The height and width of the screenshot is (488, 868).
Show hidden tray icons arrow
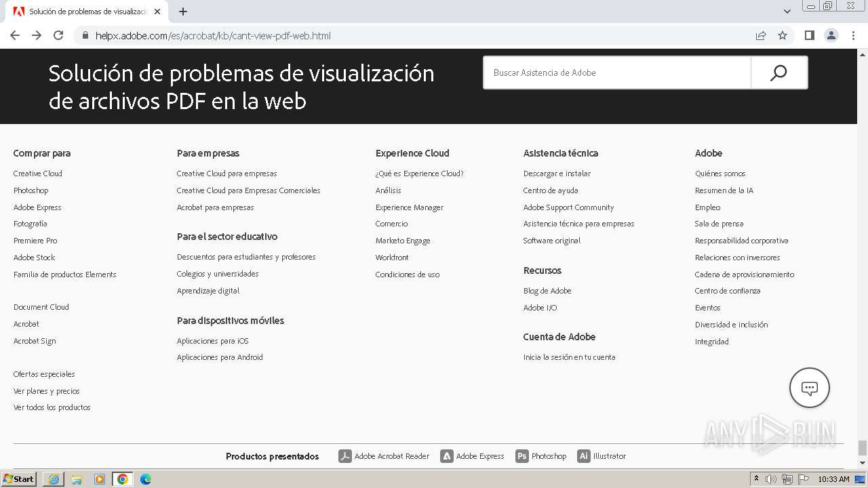(756, 479)
